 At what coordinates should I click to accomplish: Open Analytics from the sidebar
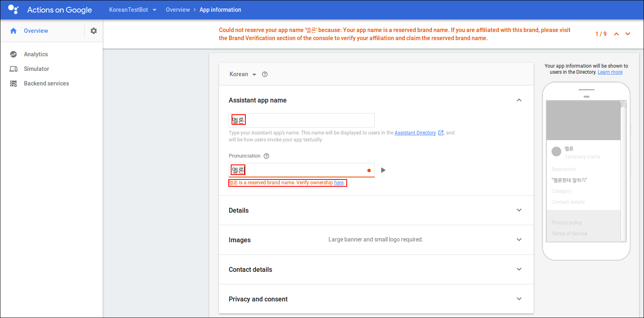click(x=36, y=54)
